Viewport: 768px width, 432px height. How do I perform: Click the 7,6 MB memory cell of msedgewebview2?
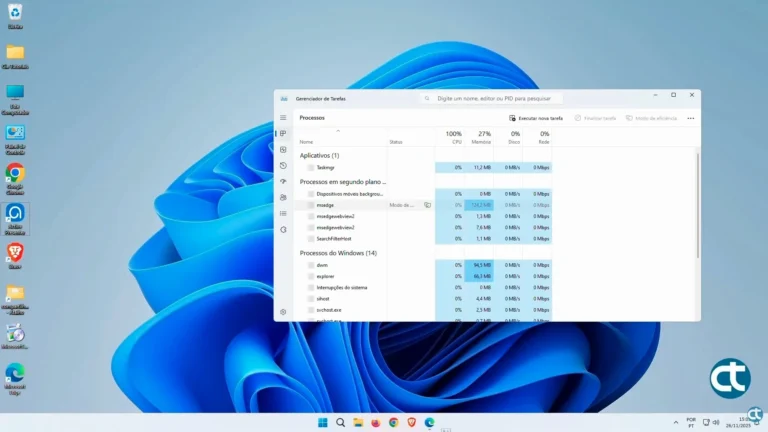coord(479,228)
